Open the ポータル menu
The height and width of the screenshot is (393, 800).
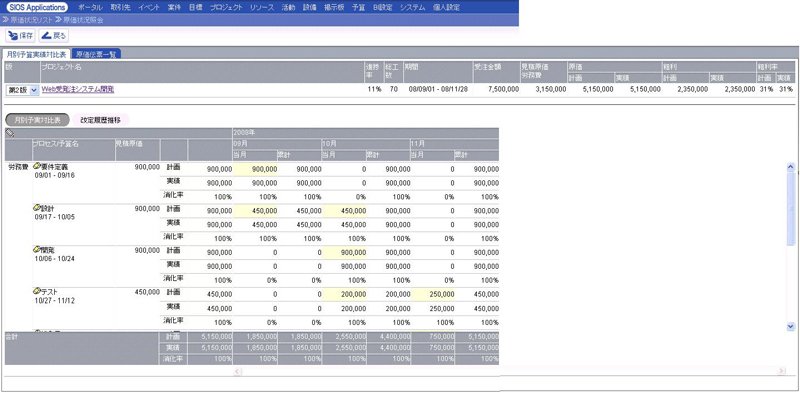pyautogui.click(x=90, y=8)
